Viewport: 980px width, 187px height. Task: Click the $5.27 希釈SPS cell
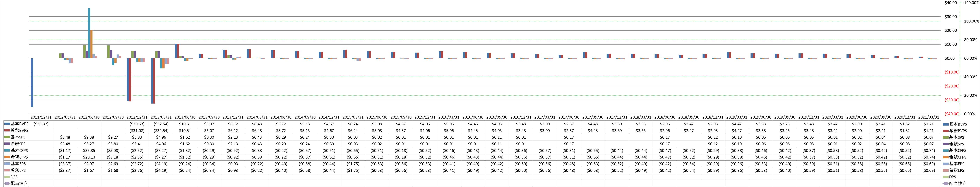pos(89,144)
